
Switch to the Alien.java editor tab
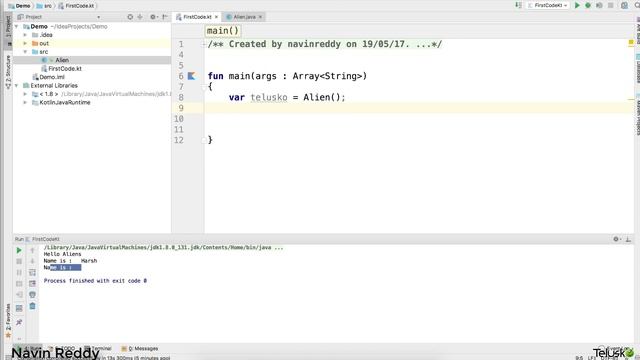tap(244, 17)
